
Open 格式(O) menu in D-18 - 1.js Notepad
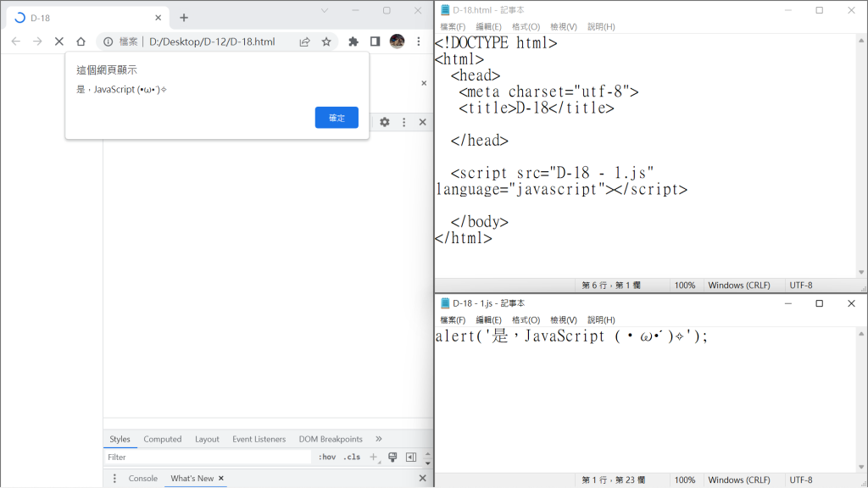526,319
